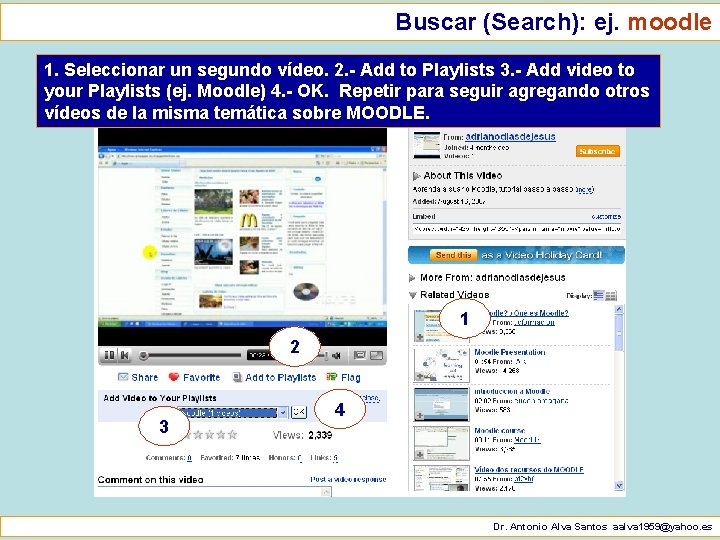Open Video dos recursos do MOODLE link
The image size is (720, 540).
(529, 470)
